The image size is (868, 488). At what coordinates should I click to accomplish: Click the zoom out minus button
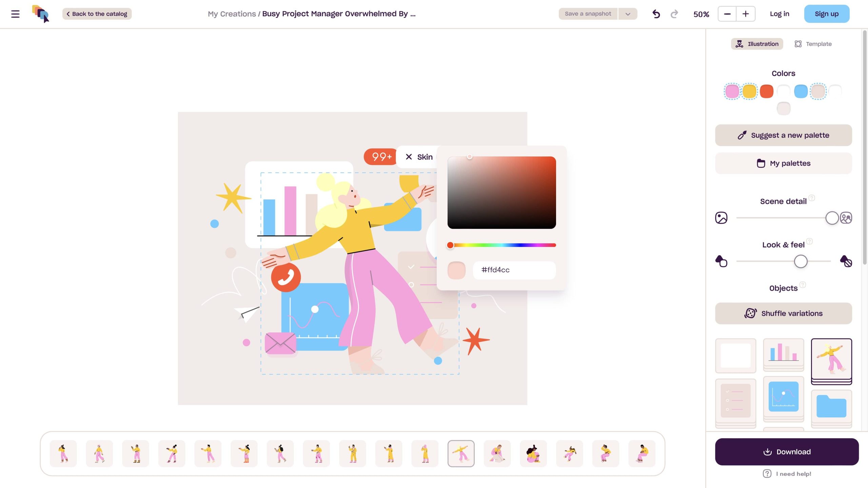coord(727,14)
